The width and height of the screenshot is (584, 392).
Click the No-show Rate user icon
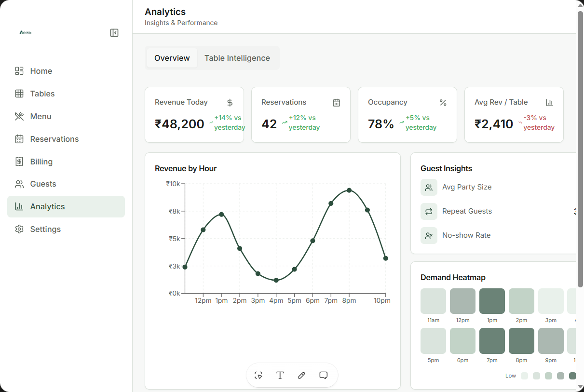[x=429, y=235]
